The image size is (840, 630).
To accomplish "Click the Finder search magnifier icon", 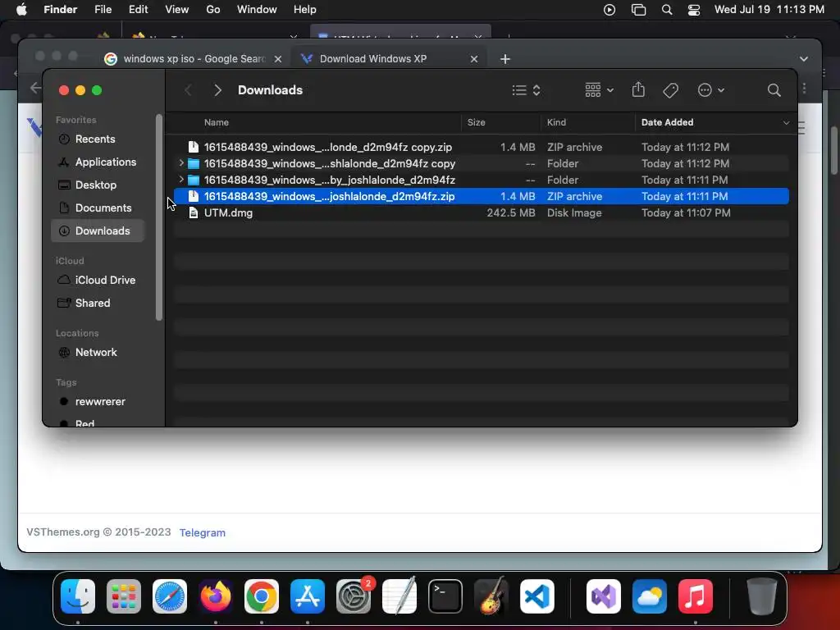I will click(774, 90).
